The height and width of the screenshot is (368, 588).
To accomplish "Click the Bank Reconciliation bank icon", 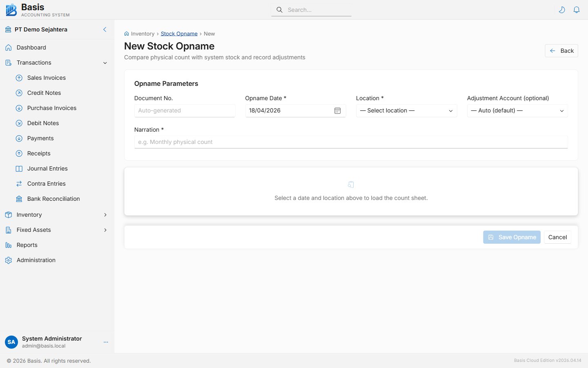I will pos(19,199).
